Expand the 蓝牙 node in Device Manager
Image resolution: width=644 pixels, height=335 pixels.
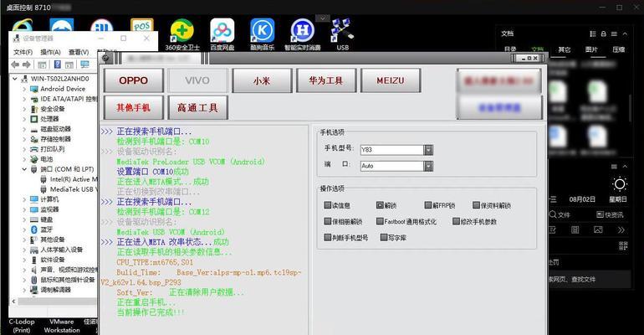24,229
